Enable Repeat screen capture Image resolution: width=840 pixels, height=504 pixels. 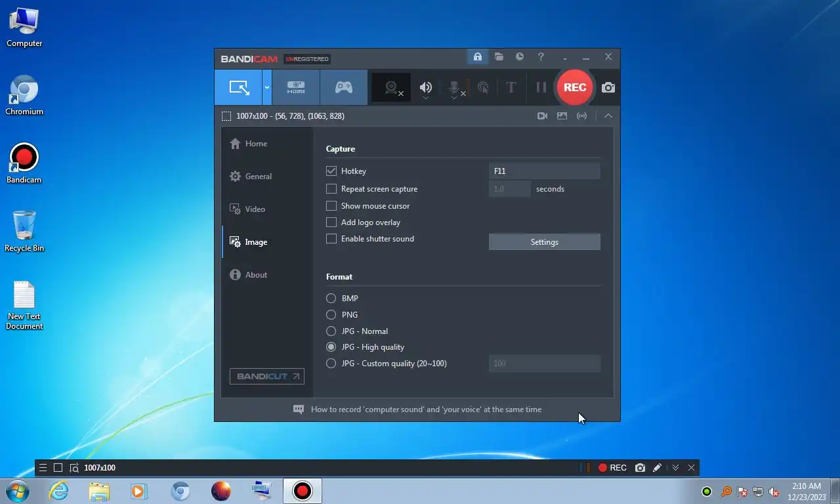pyautogui.click(x=331, y=189)
